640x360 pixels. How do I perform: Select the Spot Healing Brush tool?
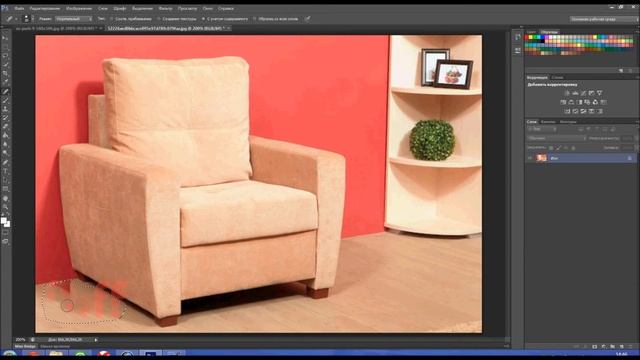(5, 91)
